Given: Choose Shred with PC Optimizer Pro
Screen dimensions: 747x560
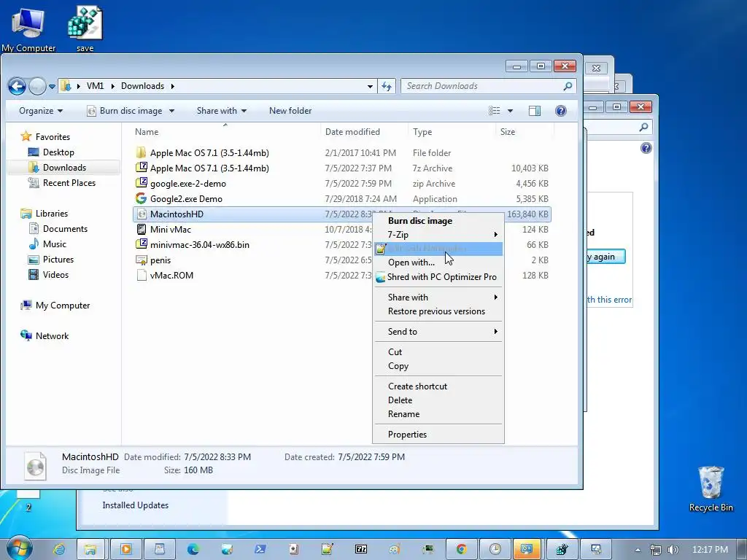Looking at the screenshot, I should click(438, 277).
